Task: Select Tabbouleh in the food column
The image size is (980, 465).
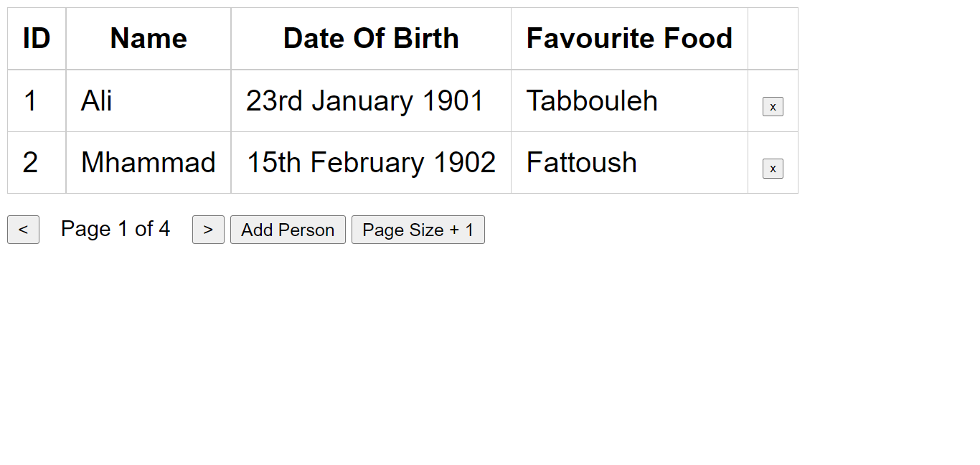Action: [592, 100]
